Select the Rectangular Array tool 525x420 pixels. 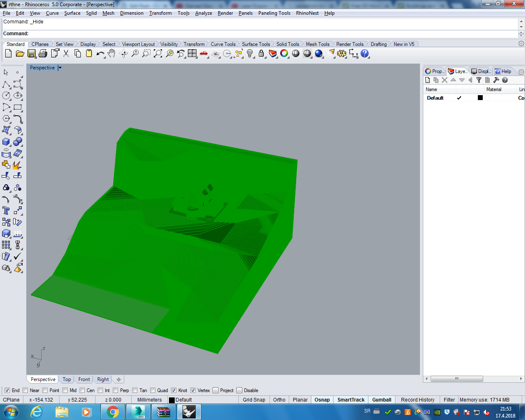coord(6,245)
